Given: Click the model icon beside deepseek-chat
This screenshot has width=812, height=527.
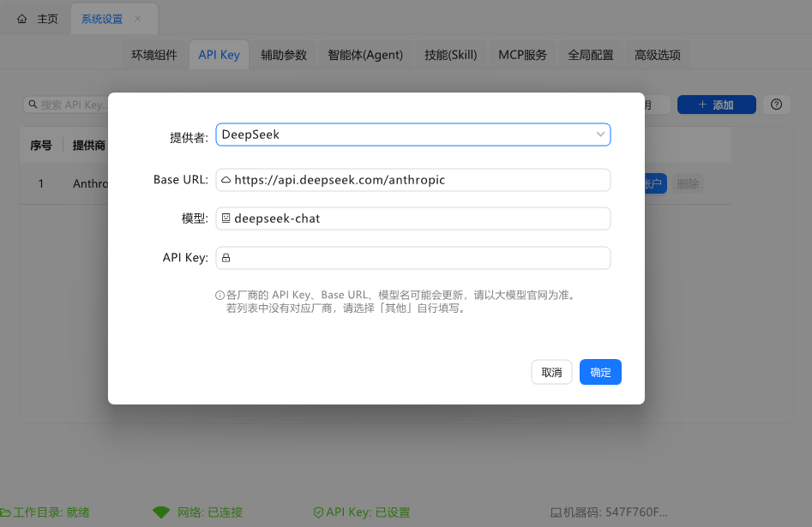Looking at the screenshot, I should (226, 219).
